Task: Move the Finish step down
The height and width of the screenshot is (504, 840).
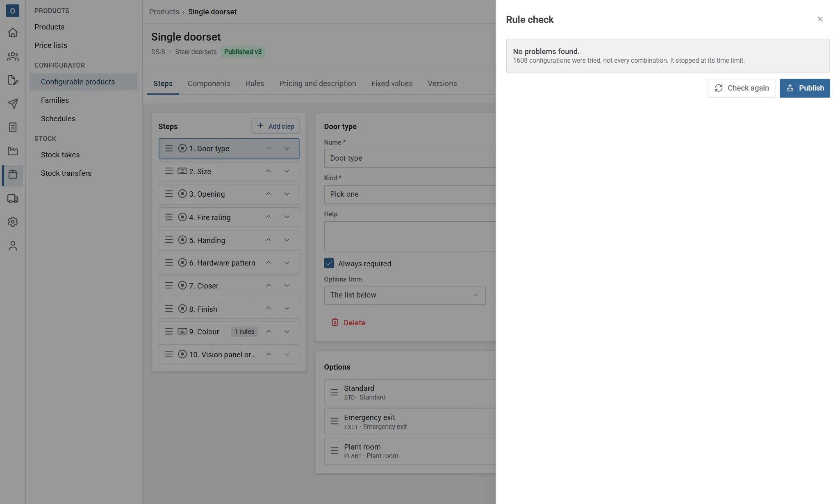Action: [x=287, y=309]
